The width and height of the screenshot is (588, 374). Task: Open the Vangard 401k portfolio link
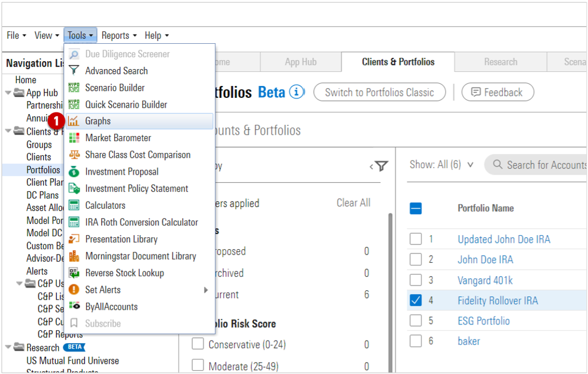coord(485,280)
